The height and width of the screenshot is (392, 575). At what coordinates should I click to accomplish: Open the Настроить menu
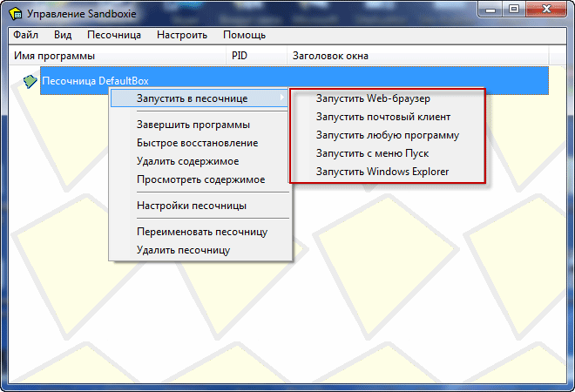pyautogui.click(x=182, y=35)
